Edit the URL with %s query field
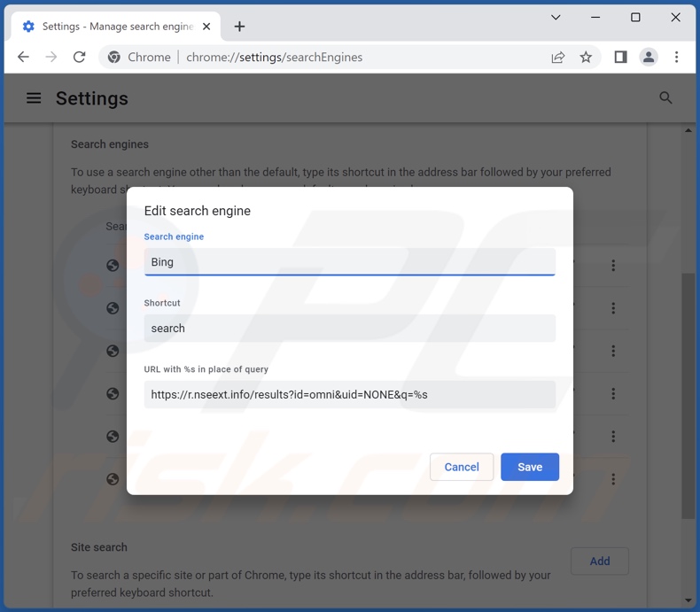 coord(349,394)
